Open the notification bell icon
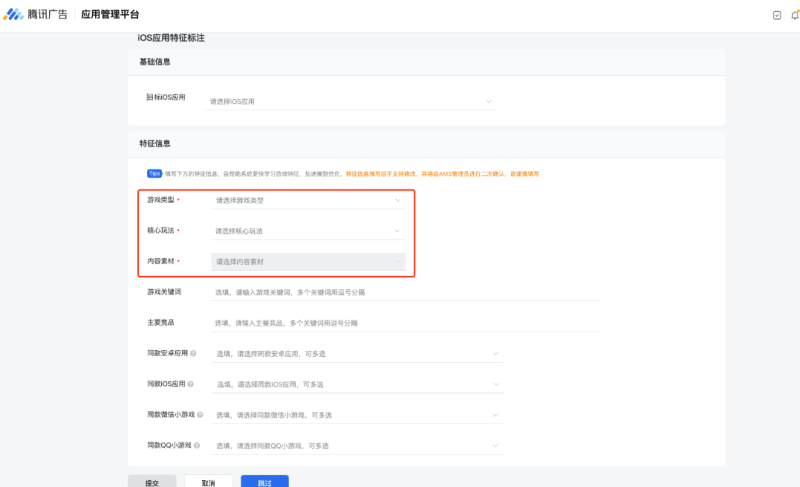Viewport: 800px width, 487px height. [795, 15]
